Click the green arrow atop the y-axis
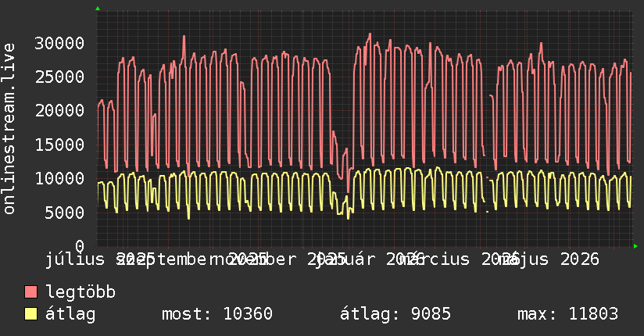 pos(98,9)
